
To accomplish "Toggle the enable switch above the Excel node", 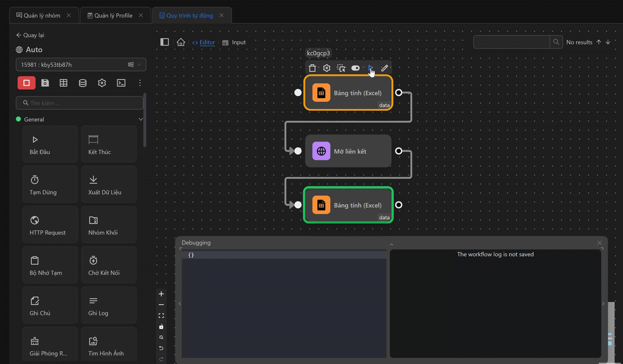I will click(x=355, y=68).
